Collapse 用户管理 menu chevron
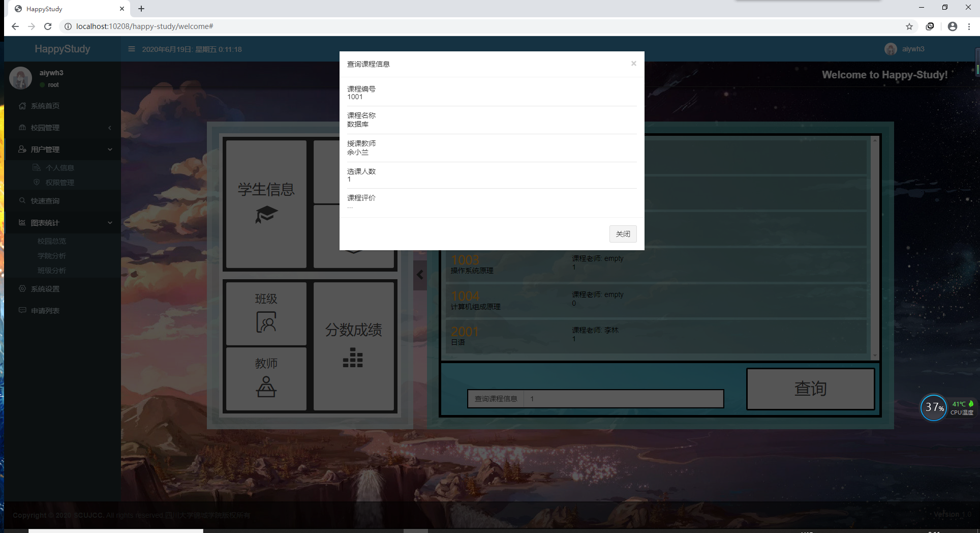The height and width of the screenshot is (533, 980). pyautogui.click(x=110, y=150)
